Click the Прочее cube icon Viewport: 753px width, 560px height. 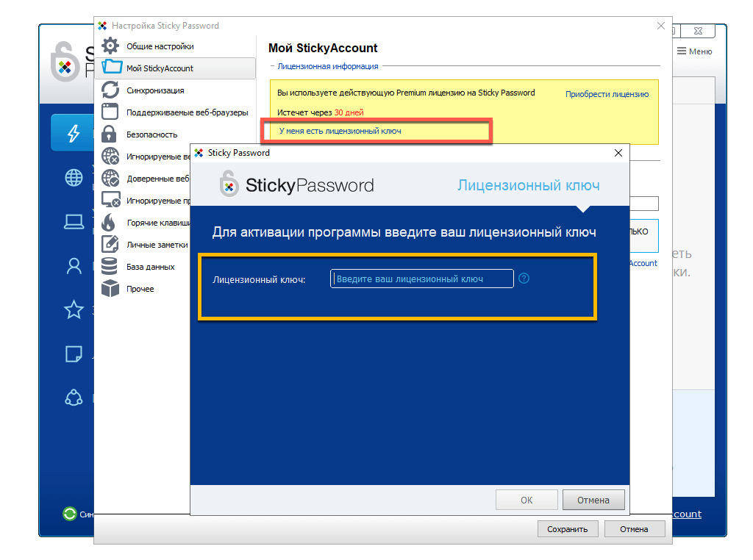click(x=110, y=289)
